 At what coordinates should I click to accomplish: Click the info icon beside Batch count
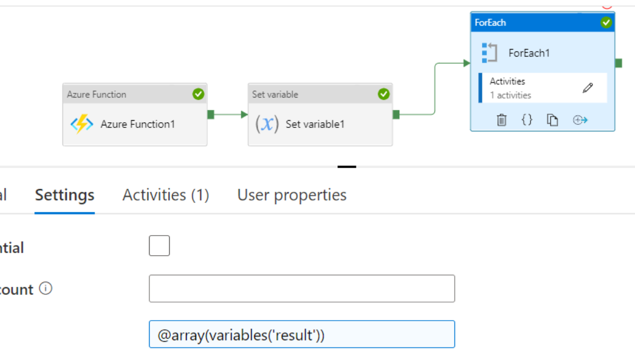(46, 289)
